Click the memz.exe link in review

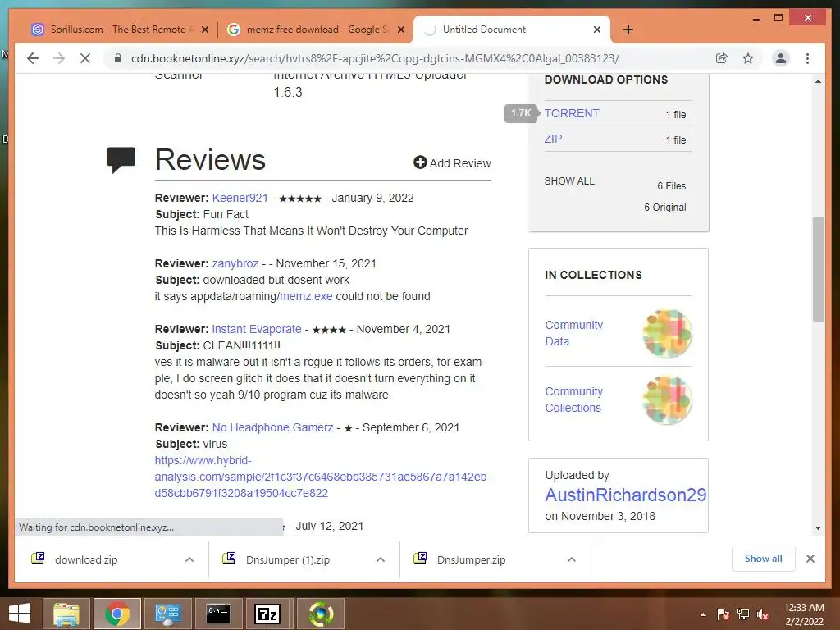coord(306,296)
